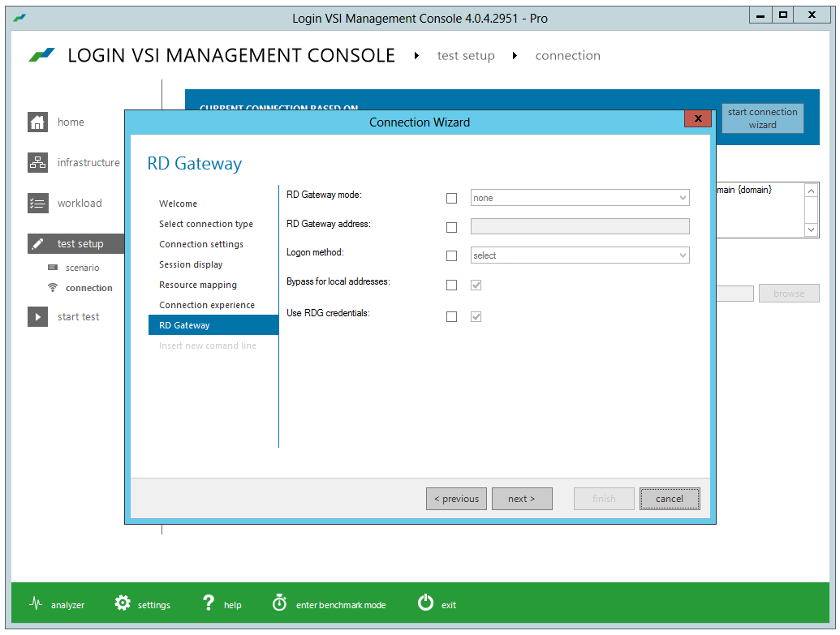Click the start connection wizard button

(762, 118)
